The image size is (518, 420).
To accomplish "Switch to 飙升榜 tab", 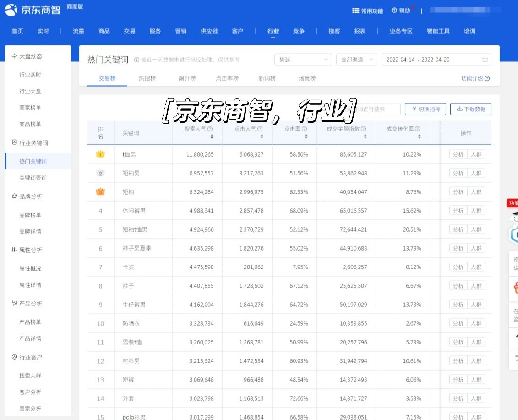I will pos(187,78).
